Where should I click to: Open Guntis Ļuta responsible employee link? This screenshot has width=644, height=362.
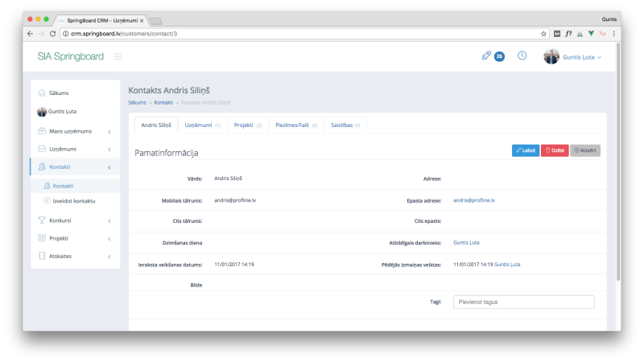click(x=466, y=243)
